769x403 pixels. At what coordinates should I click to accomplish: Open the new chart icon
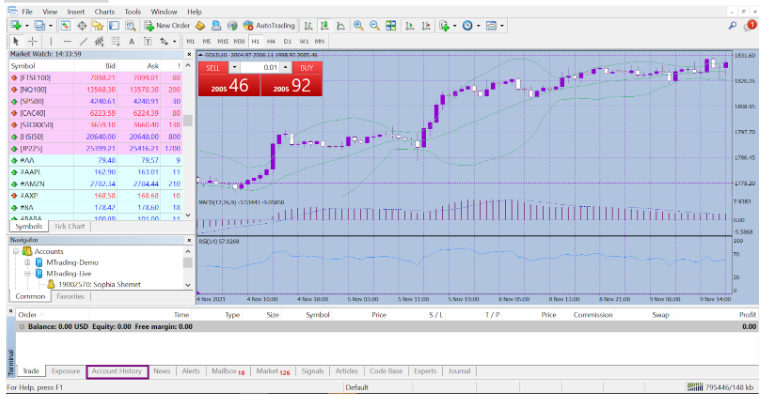click(16, 25)
